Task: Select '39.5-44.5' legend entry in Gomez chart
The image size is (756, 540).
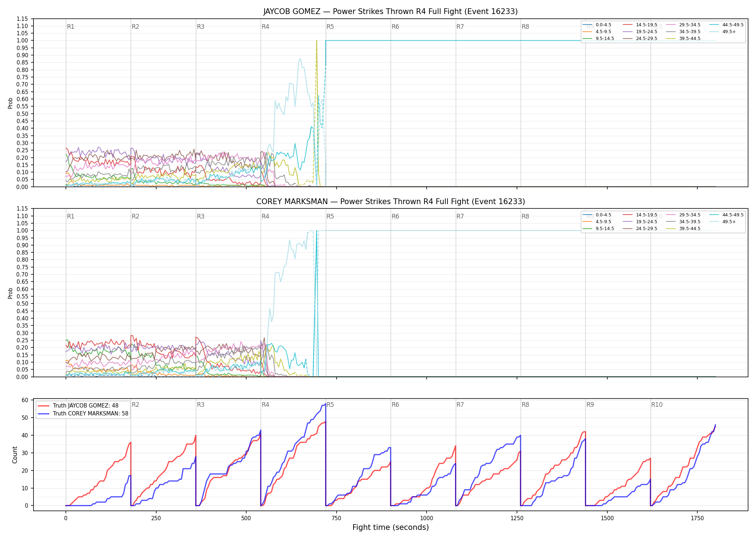Action: [683, 39]
